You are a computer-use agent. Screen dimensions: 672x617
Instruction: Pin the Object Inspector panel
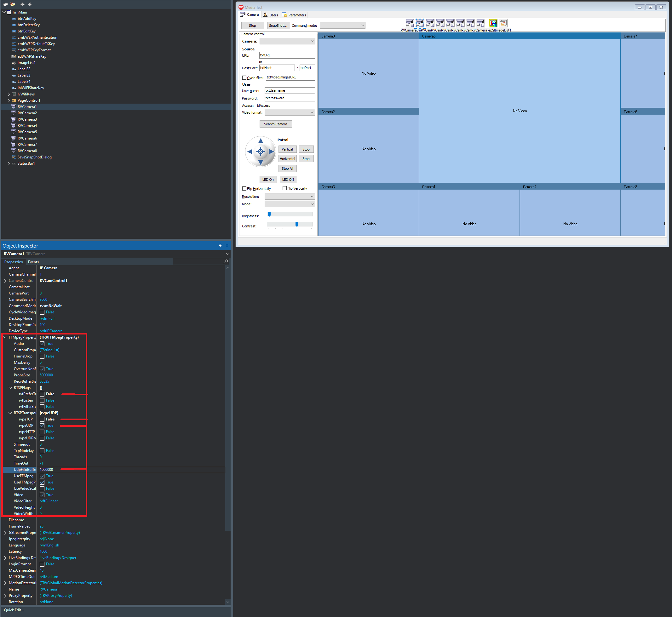pyautogui.click(x=220, y=245)
